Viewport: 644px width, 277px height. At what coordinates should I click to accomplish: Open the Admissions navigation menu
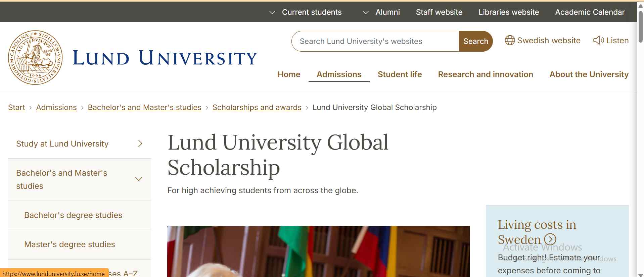point(339,74)
